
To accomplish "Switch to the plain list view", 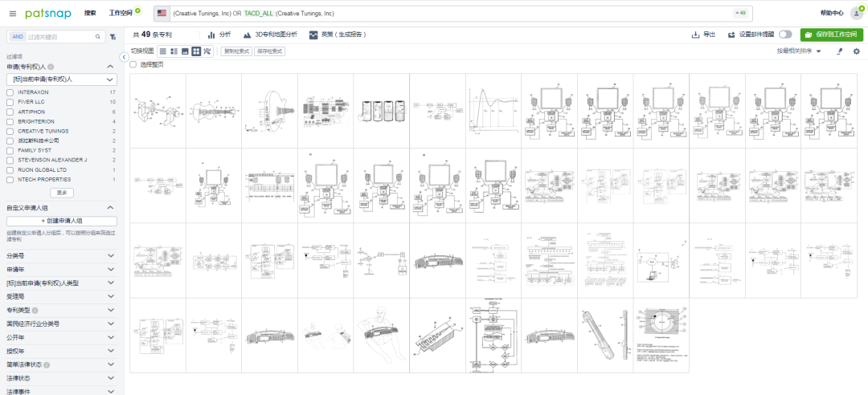I will coord(162,51).
